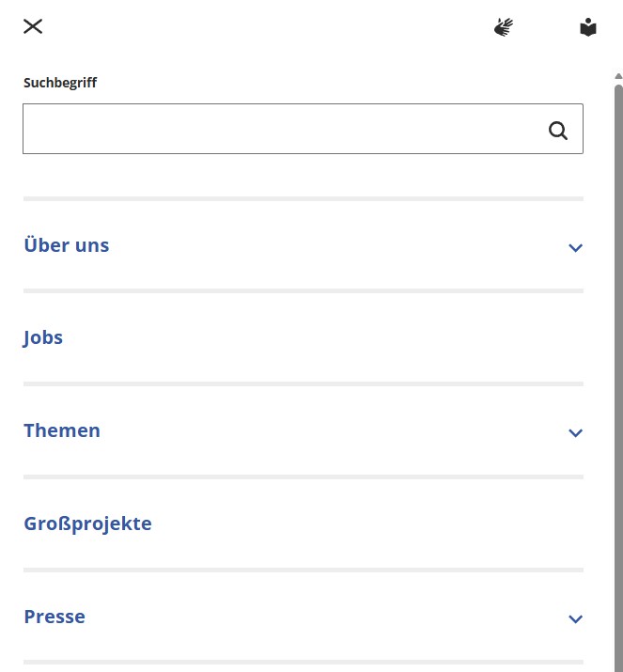Navigate to Großprojekte
This screenshot has width=623, height=672.
pyautogui.click(x=87, y=524)
